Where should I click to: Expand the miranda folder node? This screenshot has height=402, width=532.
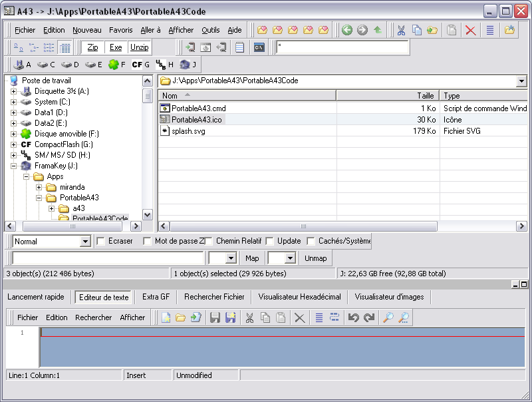coord(39,188)
